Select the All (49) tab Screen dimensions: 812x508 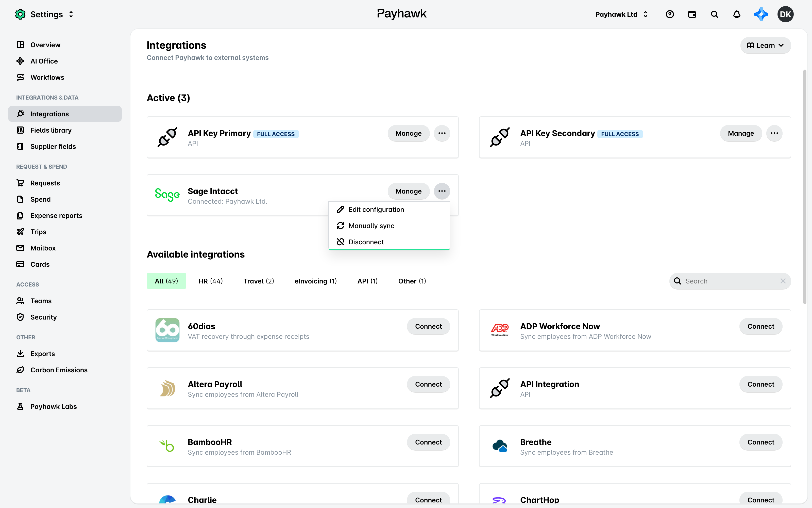(166, 281)
